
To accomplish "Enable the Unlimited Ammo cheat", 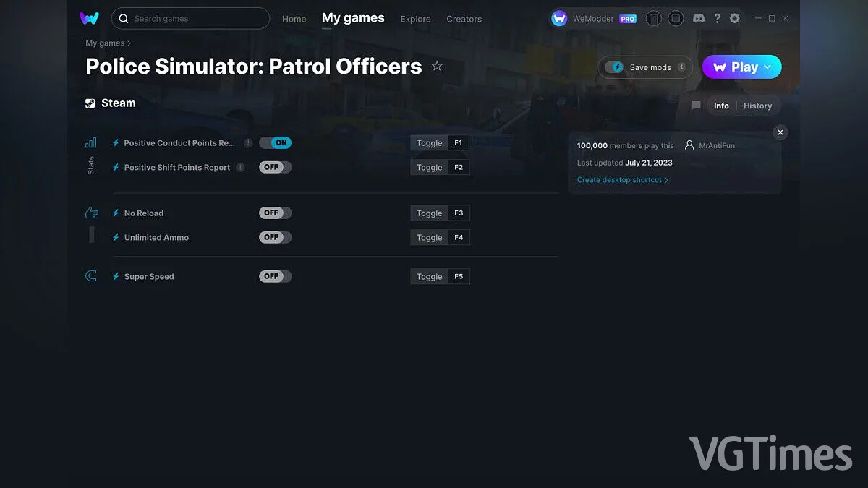I will pos(275,237).
